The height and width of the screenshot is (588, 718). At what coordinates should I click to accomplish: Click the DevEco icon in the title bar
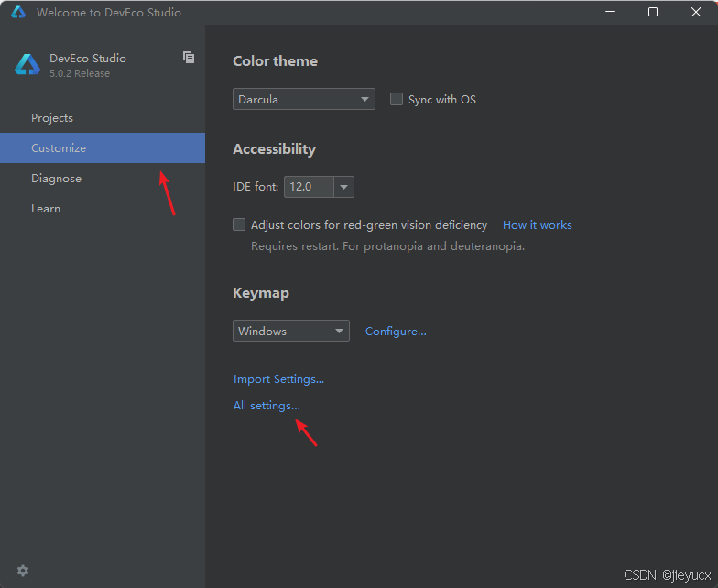pyautogui.click(x=18, y=13)
